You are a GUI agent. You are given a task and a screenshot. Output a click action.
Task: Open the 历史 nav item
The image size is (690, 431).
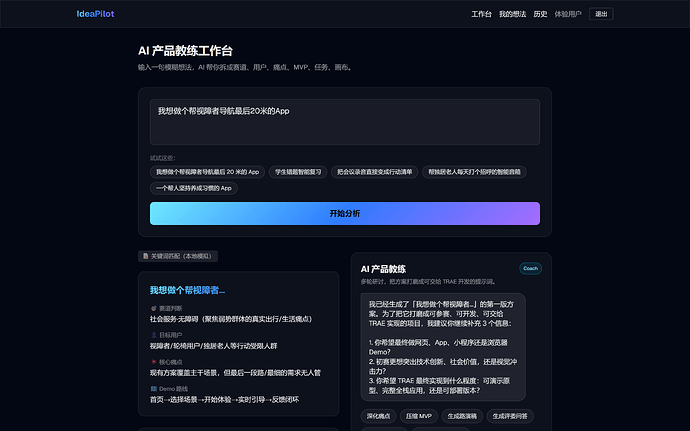540,14
